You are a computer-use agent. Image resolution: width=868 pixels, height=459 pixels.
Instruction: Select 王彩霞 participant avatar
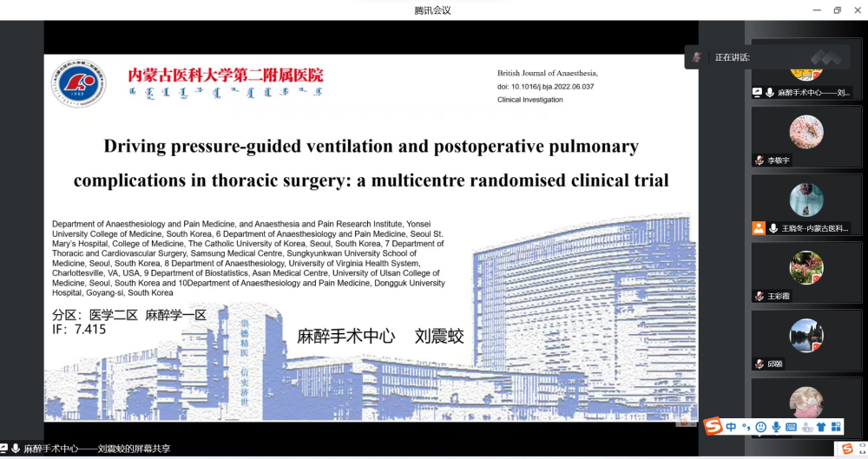(x=806, y=267)
